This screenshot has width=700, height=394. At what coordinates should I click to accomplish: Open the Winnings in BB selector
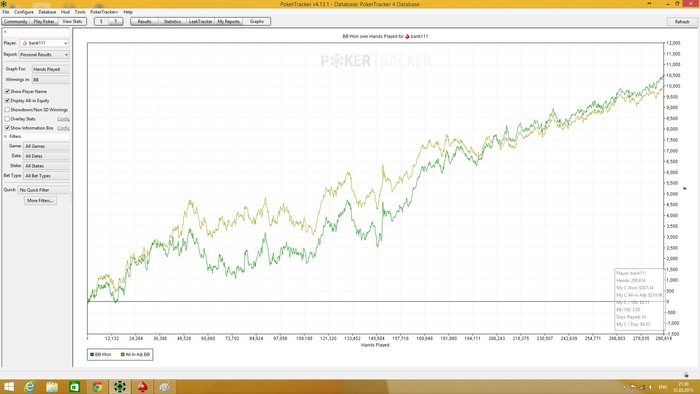pos(50,79)
